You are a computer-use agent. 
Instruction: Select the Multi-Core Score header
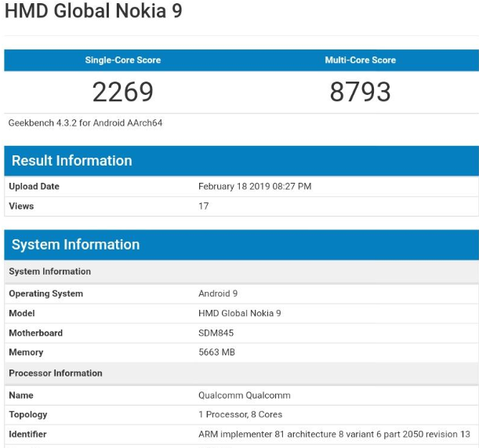(x=360, y=60)
